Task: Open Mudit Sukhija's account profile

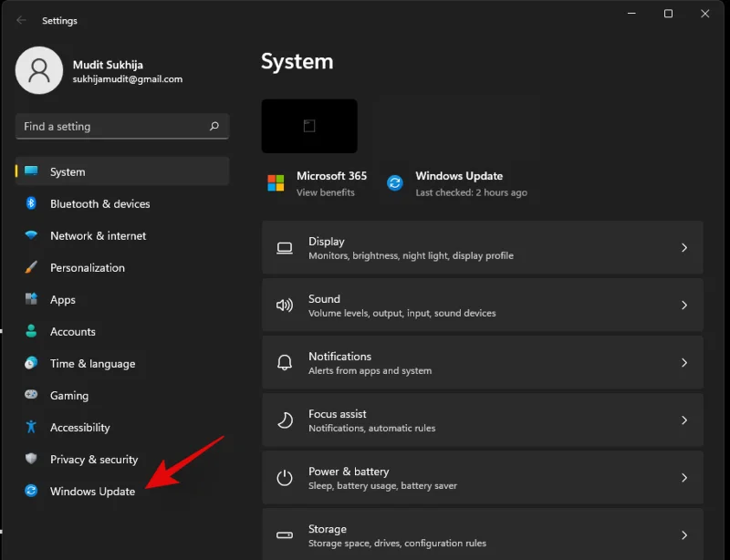Action: click(x=39, y=70)
